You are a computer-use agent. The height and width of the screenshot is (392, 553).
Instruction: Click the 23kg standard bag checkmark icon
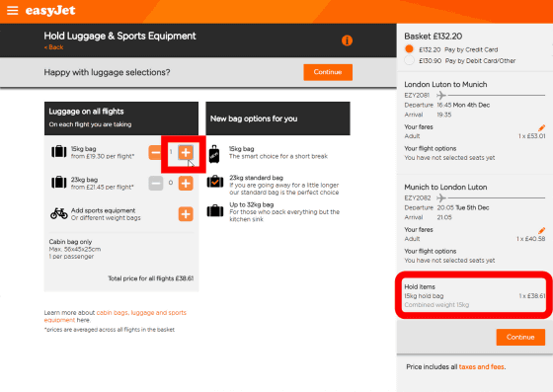click(x=215, y=182)
